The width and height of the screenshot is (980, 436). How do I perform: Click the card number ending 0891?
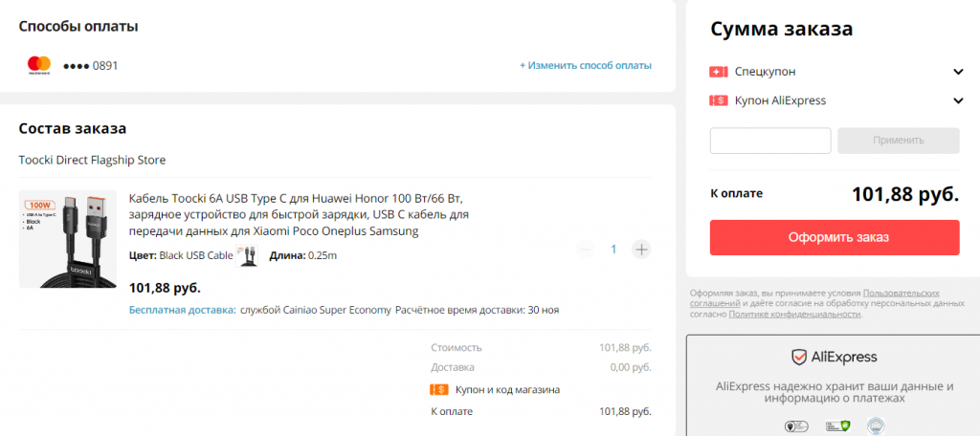click(x=90, y=66)
